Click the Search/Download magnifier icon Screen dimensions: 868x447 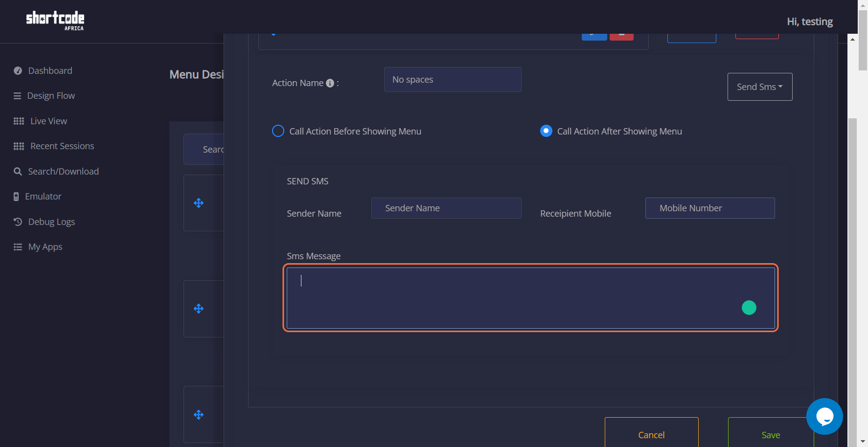click(x=18, y=172)
